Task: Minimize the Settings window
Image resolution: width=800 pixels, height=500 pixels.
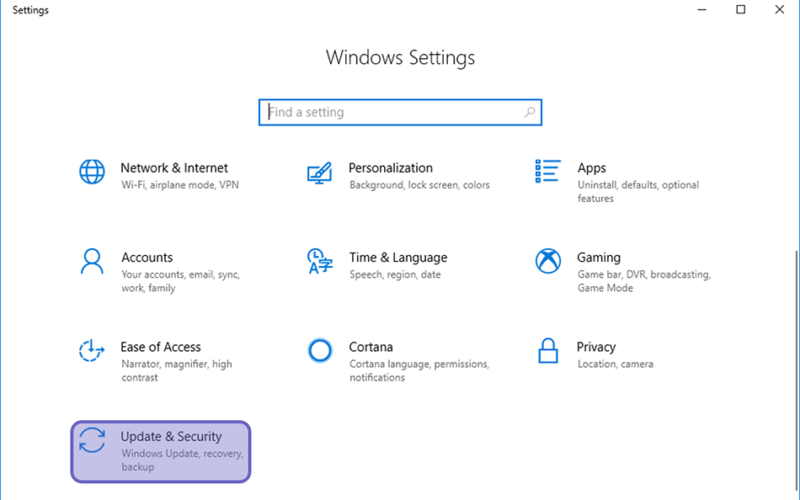Action: pyautogui.click(x=702, y=9)
